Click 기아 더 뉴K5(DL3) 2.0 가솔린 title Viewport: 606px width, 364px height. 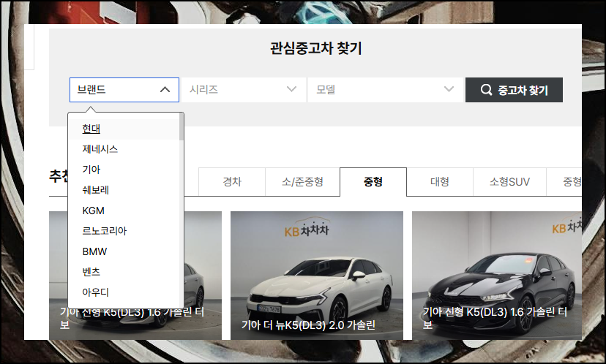coord(308,325)
